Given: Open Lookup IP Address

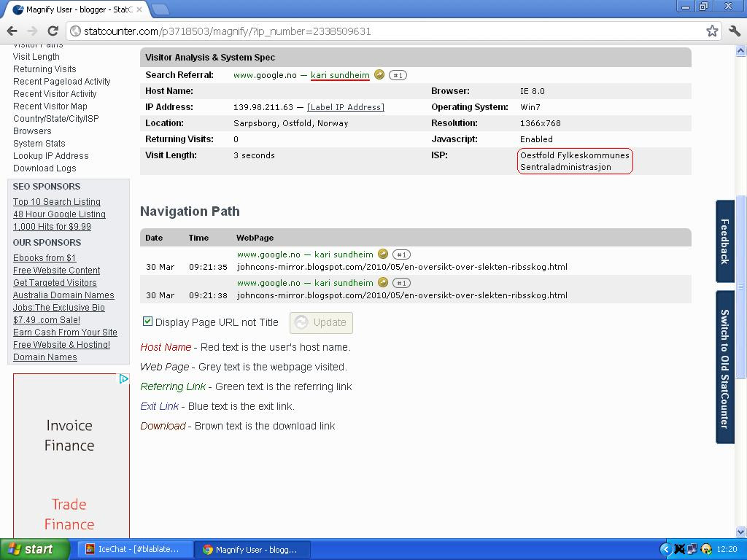Looking at the screenshot, I should click(50, 156).
